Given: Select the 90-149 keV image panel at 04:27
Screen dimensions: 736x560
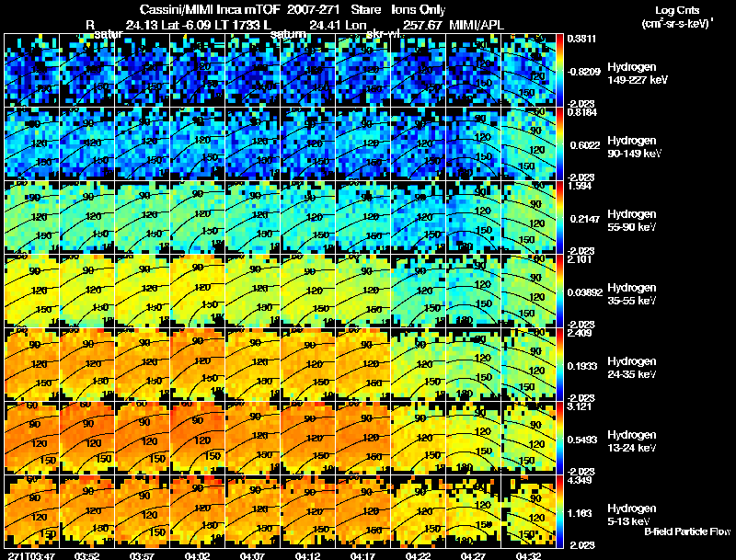Looking at the screenshot, I should 474,143.
